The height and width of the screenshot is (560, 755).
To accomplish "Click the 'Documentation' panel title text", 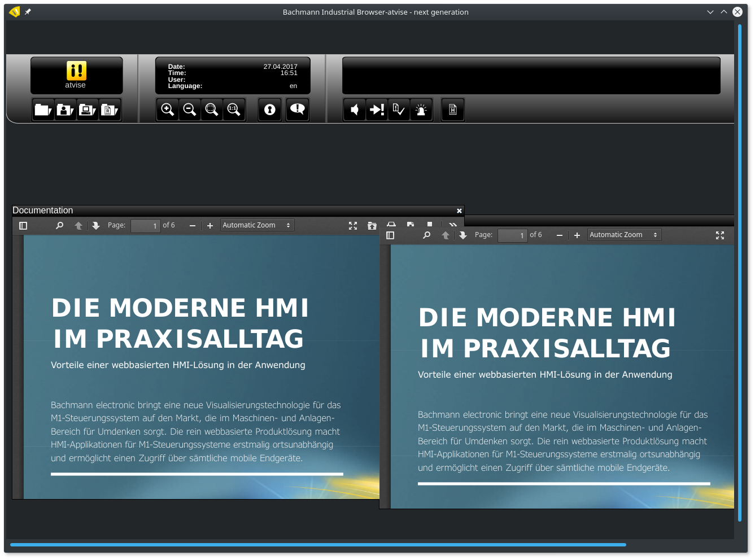I will (x=43, y=211).
